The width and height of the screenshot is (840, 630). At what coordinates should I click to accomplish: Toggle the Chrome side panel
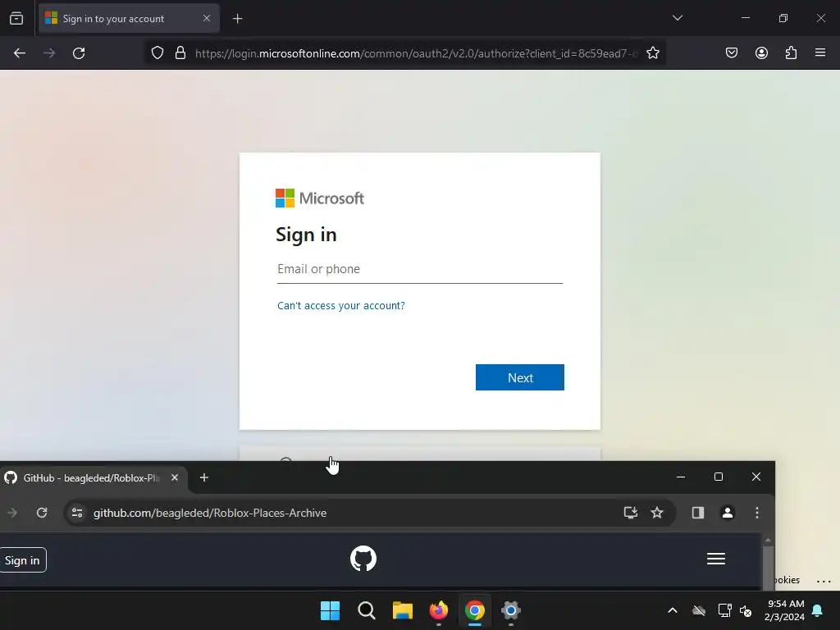(697, 513)
